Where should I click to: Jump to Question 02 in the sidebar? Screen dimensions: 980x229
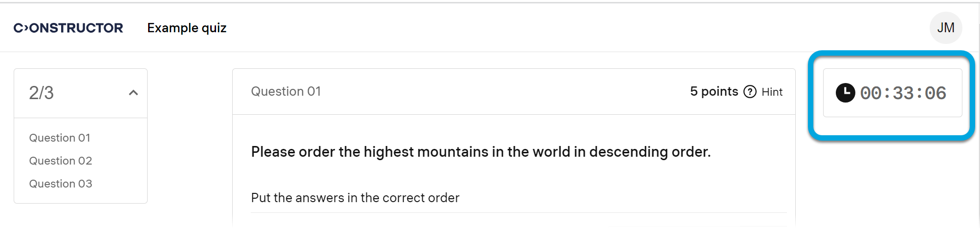(x=61, y=161)
